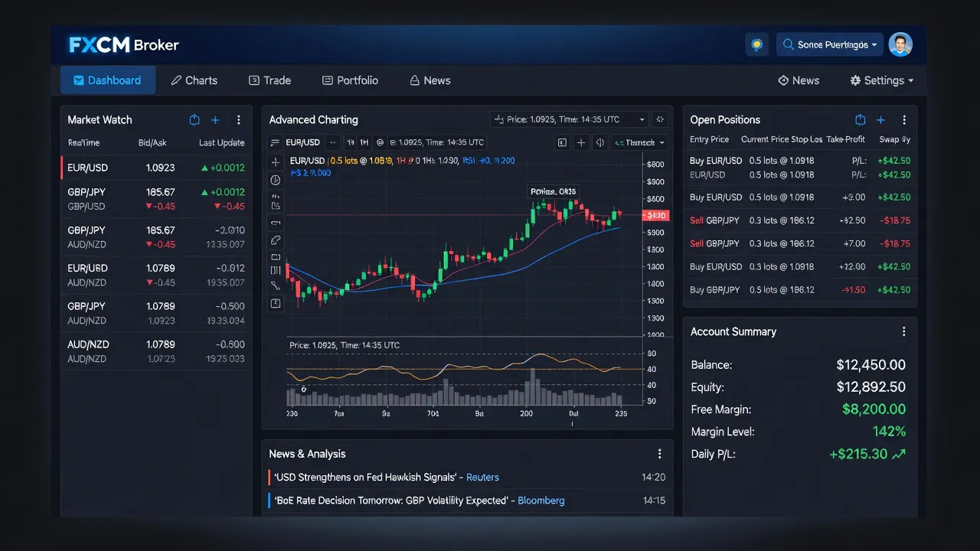Click the chart tooltip label above candles
980x551 pixels.
(x=552, y=191)
